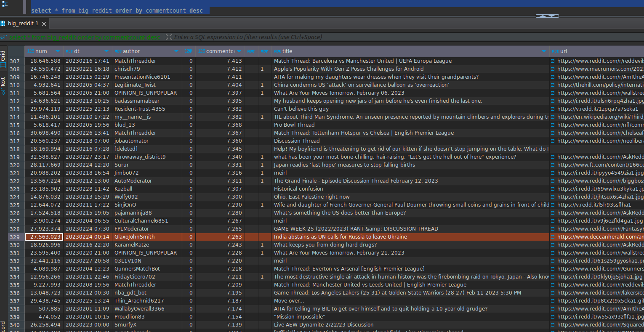Open link icon for deccanherald.com url
This screenshot has width=644, height=332.
(553, 237)
